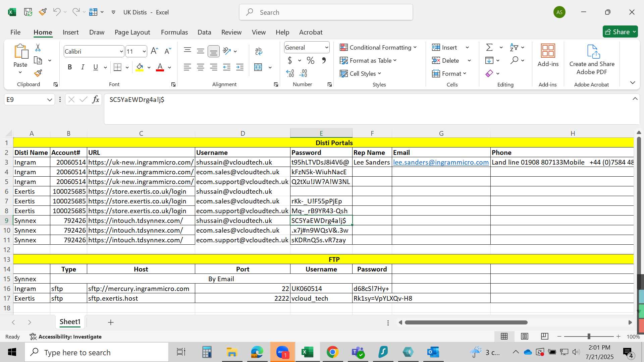Switch to Page Layout view button
The image size is (644, 362).
click(x=525, y=336)
